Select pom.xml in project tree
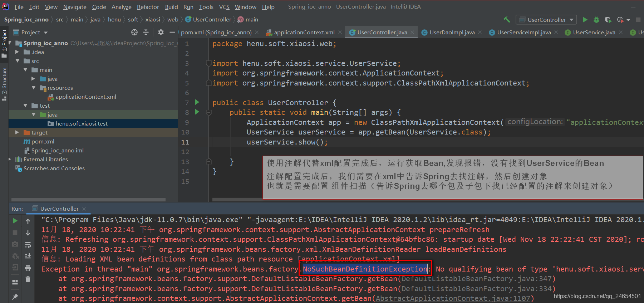 (x=43, y=141)
